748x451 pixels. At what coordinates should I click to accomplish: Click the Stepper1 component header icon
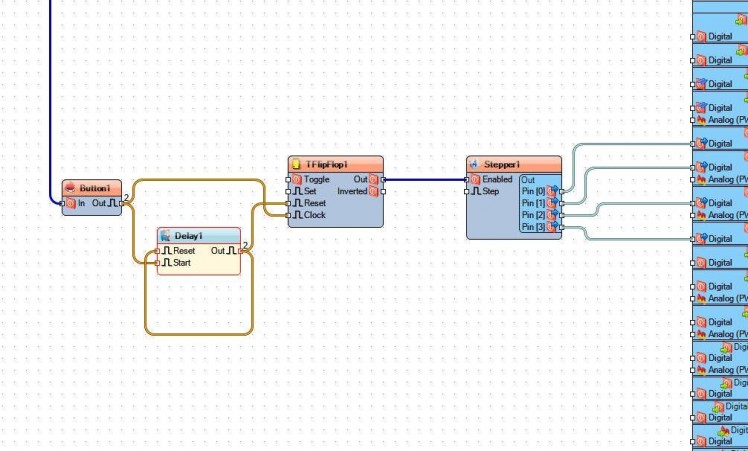(474, 164)
